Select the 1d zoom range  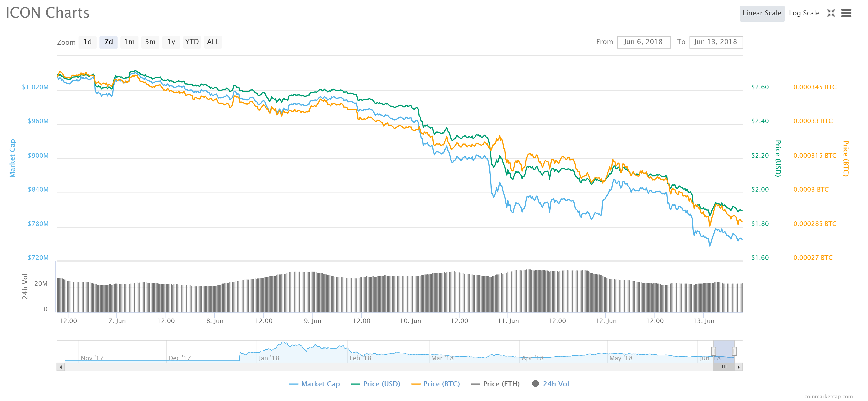pyautogui.click(x=88, y=42)
